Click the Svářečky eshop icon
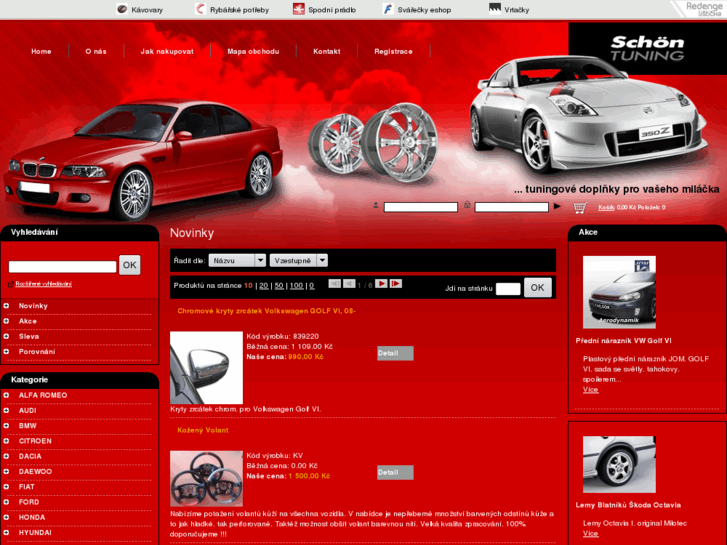 [x=388, y=9]
